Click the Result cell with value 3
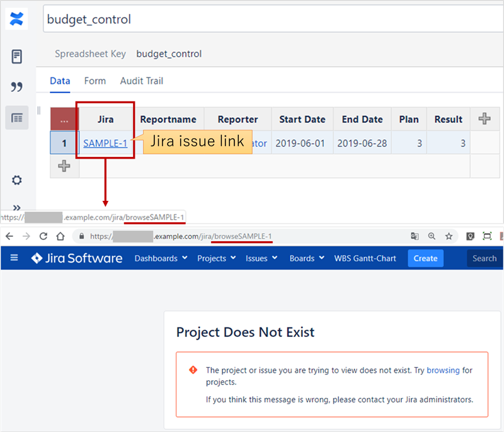This screenshot has height=432, width=504. 449,143
